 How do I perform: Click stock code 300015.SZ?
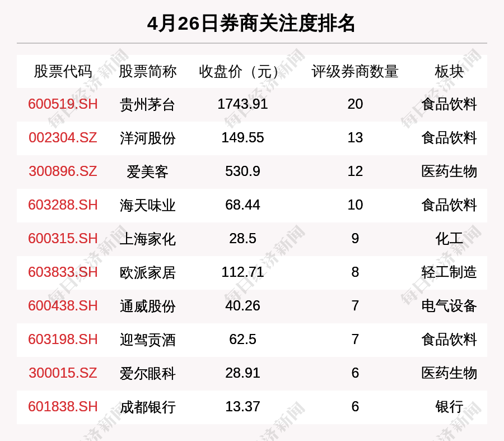(63, 373)
